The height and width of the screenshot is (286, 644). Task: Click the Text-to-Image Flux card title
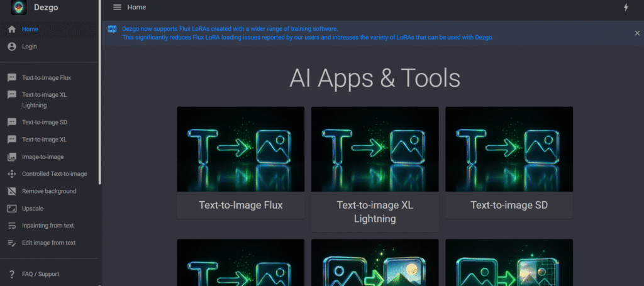point(241,205)
